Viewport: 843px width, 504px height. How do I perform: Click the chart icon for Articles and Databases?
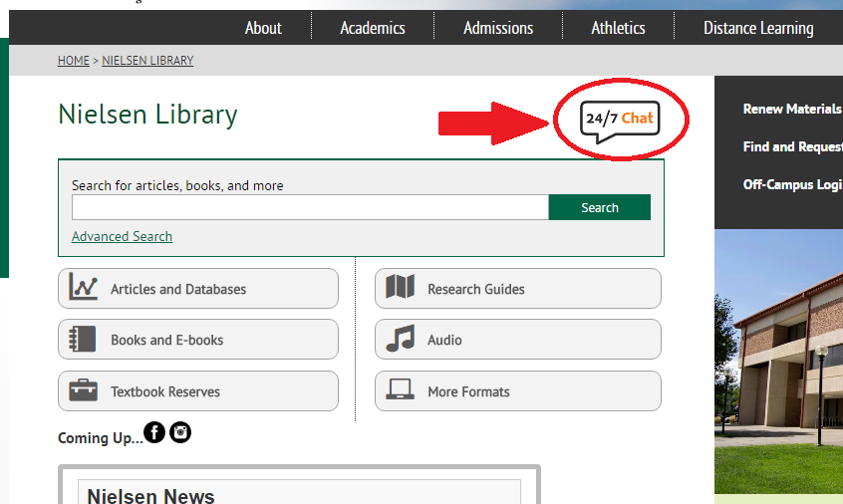coord(84,287)
